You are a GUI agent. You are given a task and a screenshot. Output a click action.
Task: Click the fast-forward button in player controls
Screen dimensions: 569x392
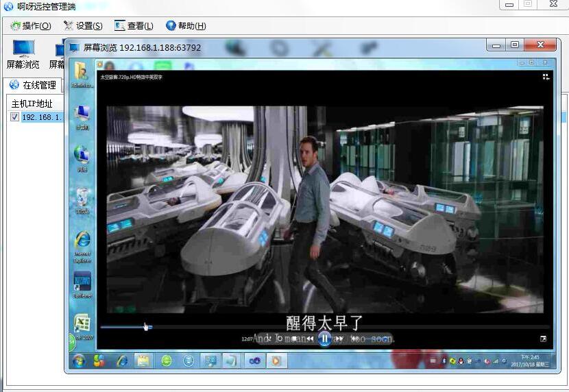pyautogui.click(x=339, y=339)
